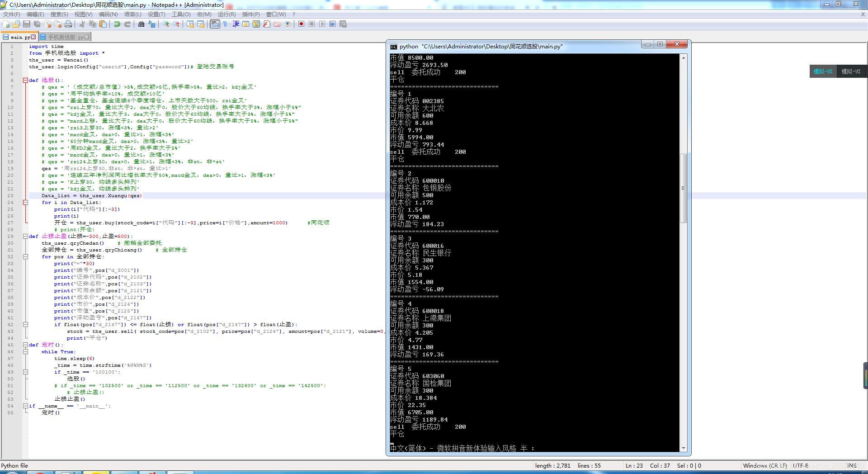
Task: Open Folder as Workspace icon
Action: (x=277, y=24)
